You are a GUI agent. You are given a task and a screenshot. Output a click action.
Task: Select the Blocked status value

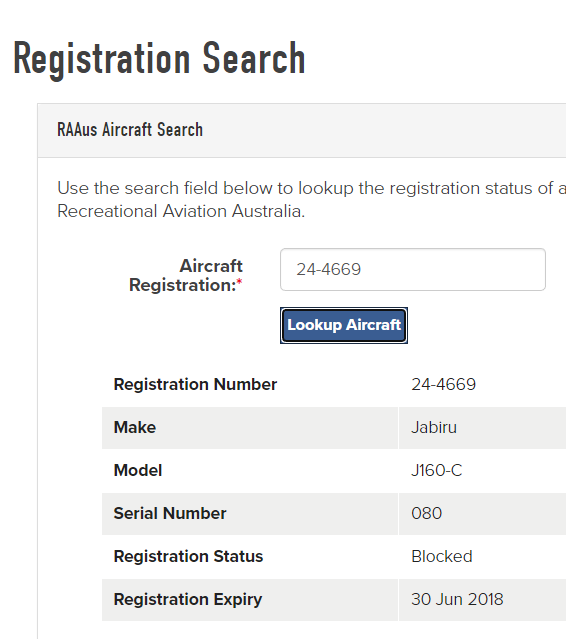442,556
